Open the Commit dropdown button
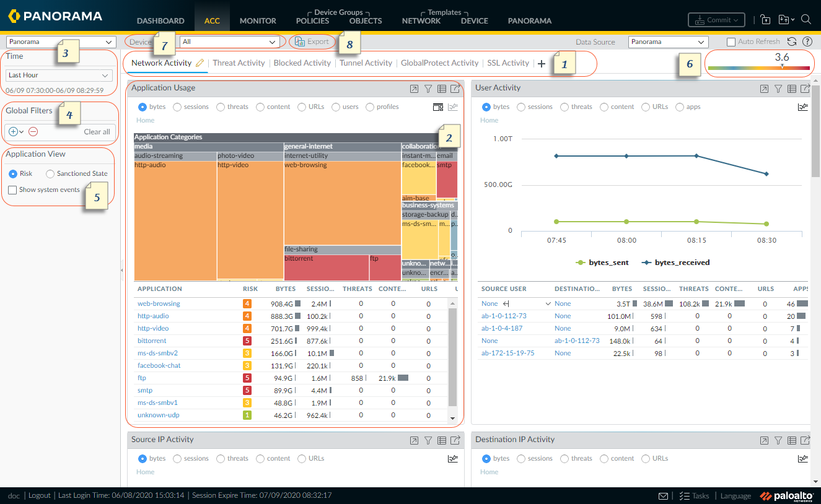The height and width of the screenshot is (504, 821). (716, 20)
